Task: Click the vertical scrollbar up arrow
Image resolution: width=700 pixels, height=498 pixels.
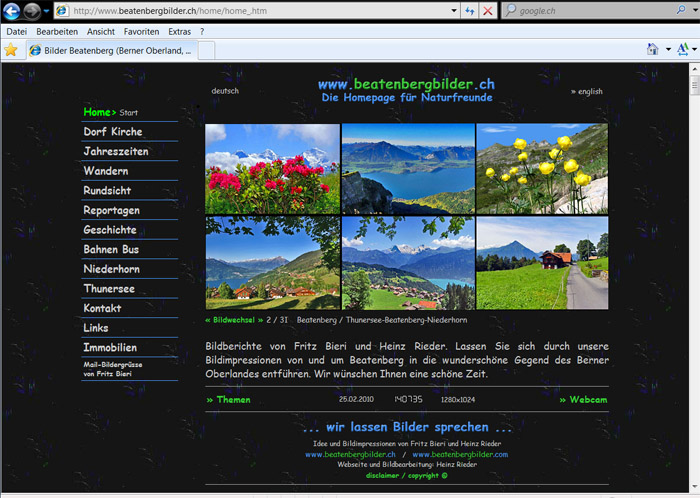Action: tap(695, 69)
